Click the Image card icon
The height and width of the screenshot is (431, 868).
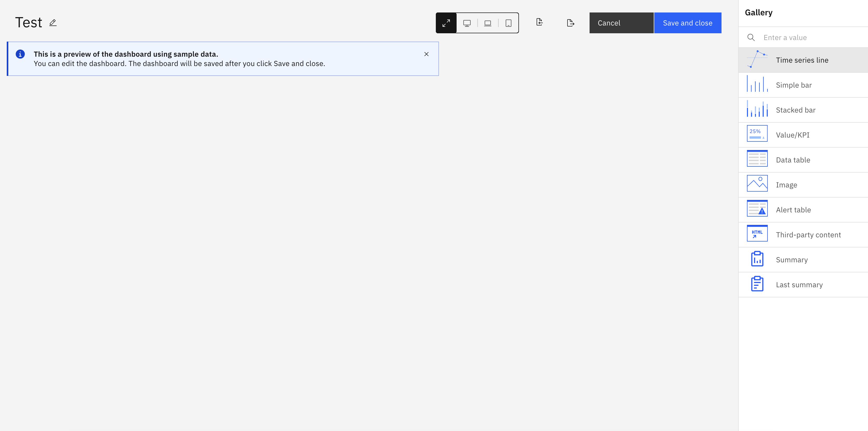pyautogui.click(x=757, y=184)
